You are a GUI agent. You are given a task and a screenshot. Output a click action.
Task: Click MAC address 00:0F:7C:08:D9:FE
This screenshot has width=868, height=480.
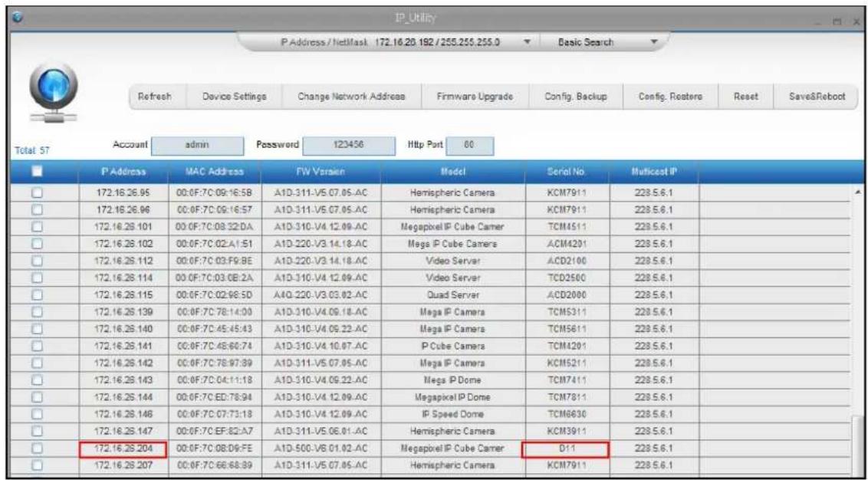point(214,449)
